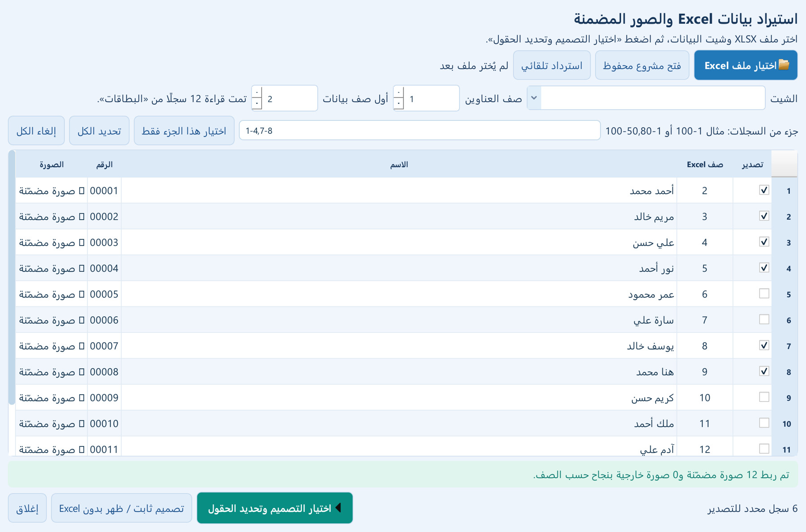Screen dimensions: 806x532
Task: Click صورة مضمّنة cell in row 00001
Action: 51,191
